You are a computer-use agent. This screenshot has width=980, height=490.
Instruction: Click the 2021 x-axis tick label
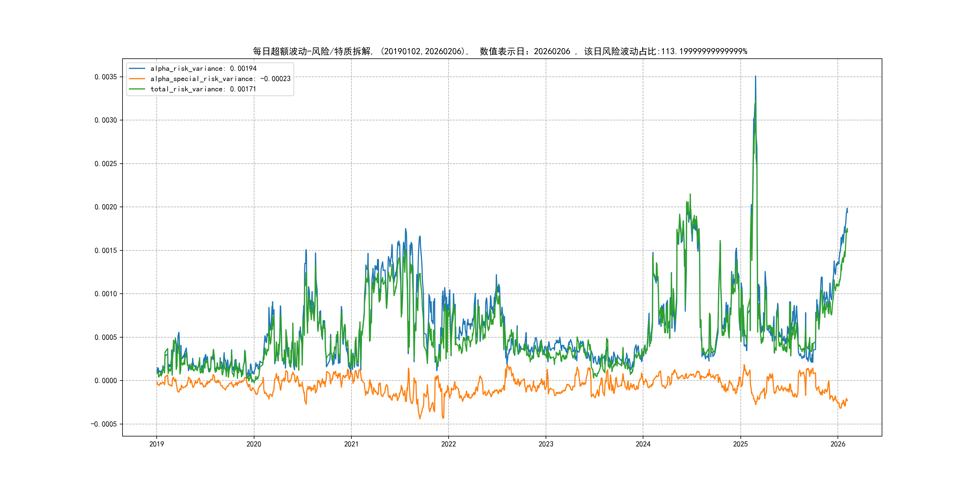coord(351,444)
